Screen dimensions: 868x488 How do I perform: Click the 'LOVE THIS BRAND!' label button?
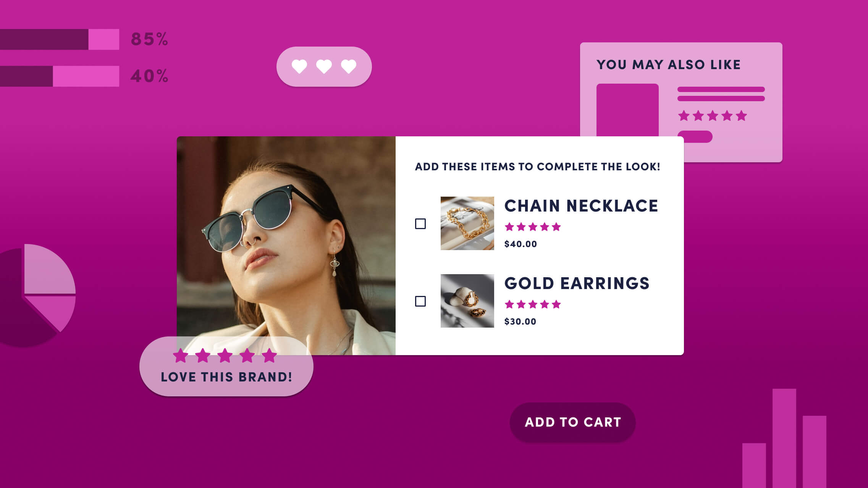226,376
